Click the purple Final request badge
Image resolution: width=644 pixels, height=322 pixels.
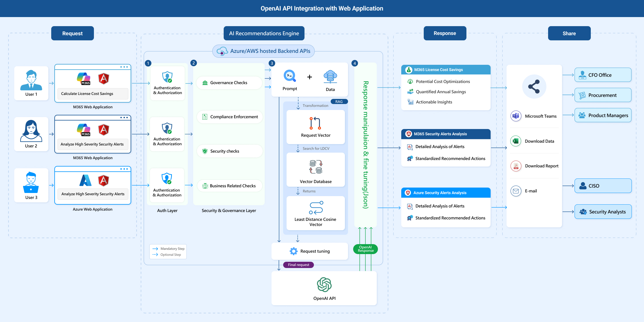(x=299, y=265)
